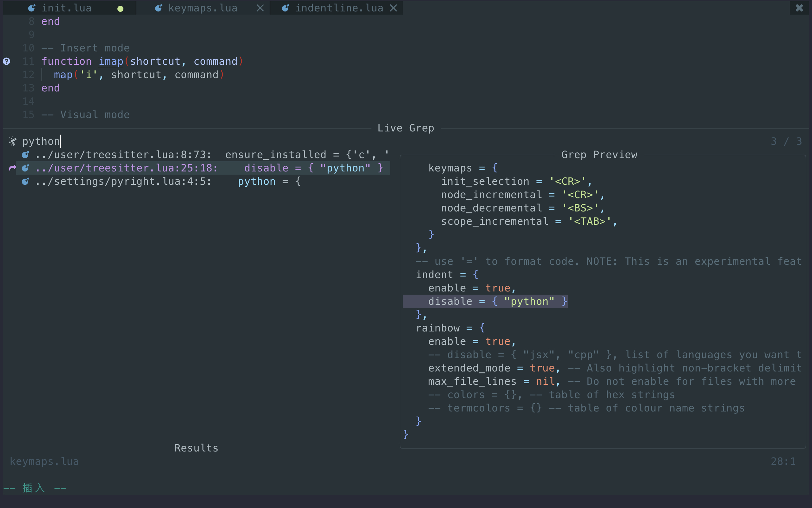
Task: Click the Grep Preview title
Action: tap(599, 155)
